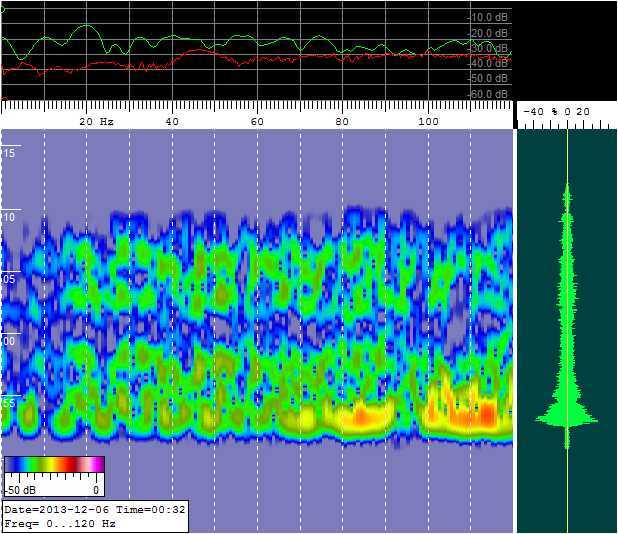618x534 pixels.
Task: Click the time marker labeled 15
Action: point(9,153)
